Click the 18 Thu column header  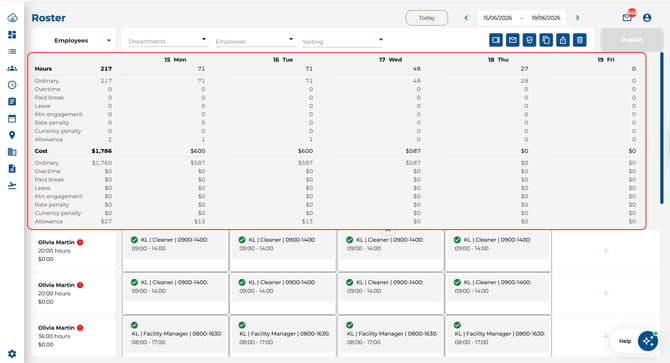[498, 60]
